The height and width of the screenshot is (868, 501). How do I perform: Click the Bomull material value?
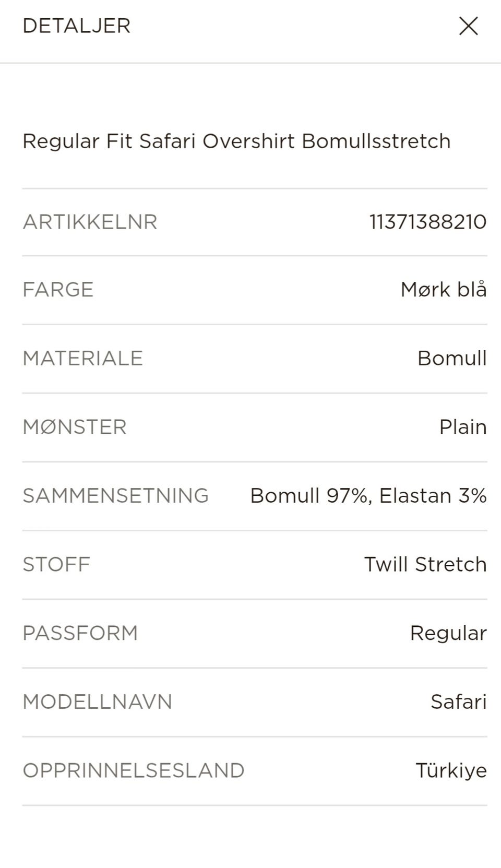point(452,358)
